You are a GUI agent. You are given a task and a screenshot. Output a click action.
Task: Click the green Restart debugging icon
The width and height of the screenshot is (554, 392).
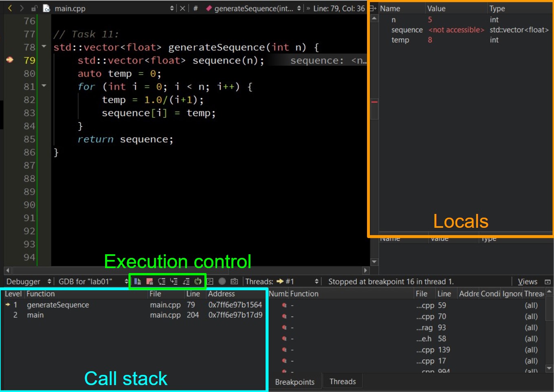(198, 281)
